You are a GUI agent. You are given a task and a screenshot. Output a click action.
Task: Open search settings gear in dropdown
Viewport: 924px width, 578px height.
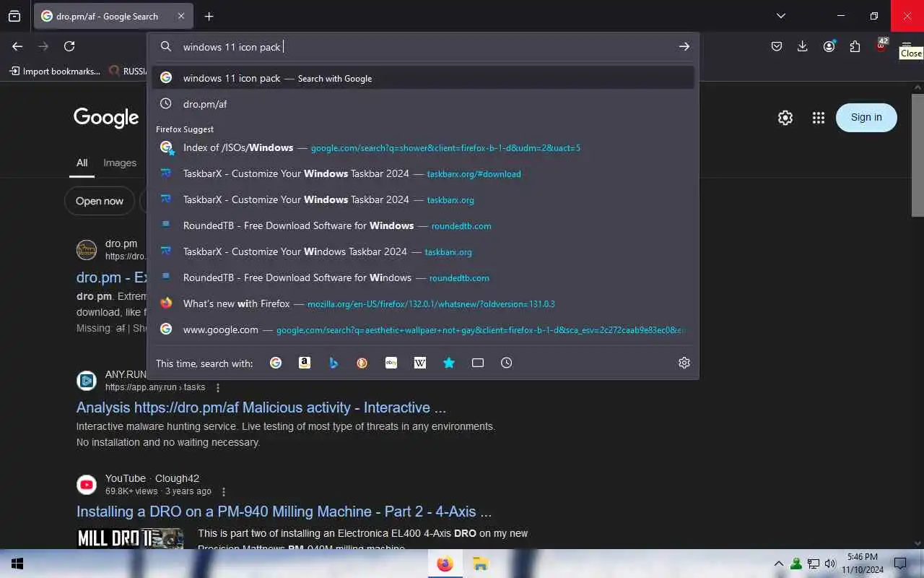click(x=684, y=363)
